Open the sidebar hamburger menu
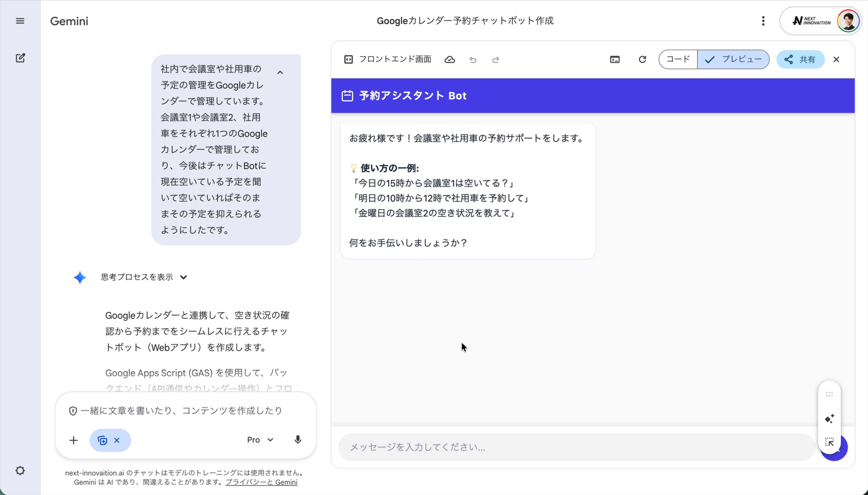868x495 pixels. (20, 21)
